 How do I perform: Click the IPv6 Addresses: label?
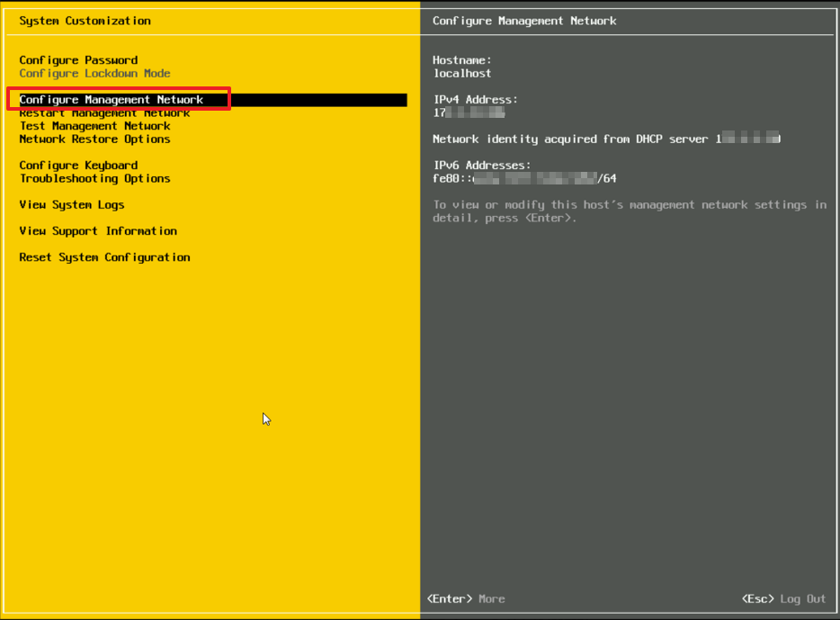click(482, 166)
